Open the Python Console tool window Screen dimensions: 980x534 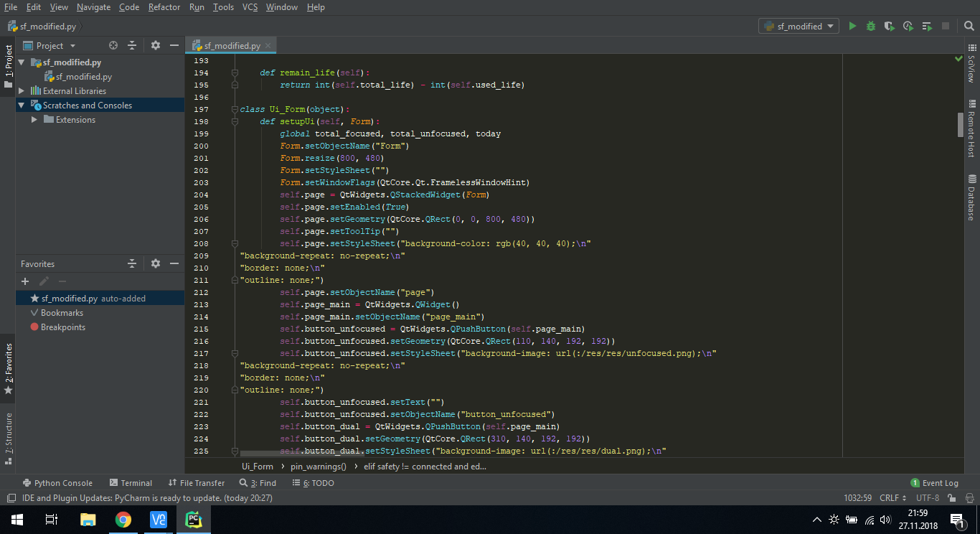(57, 483)
